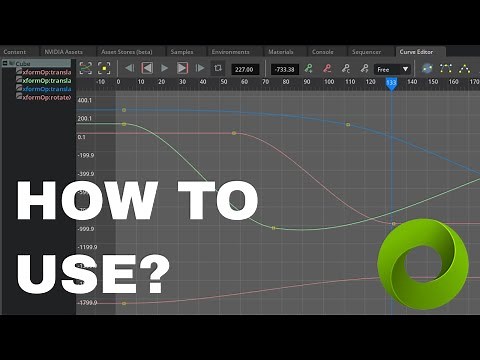The height and width of the screenshot is (360, 480).
Task: Click the frame selected keys icon
Action: coord(104,68)
